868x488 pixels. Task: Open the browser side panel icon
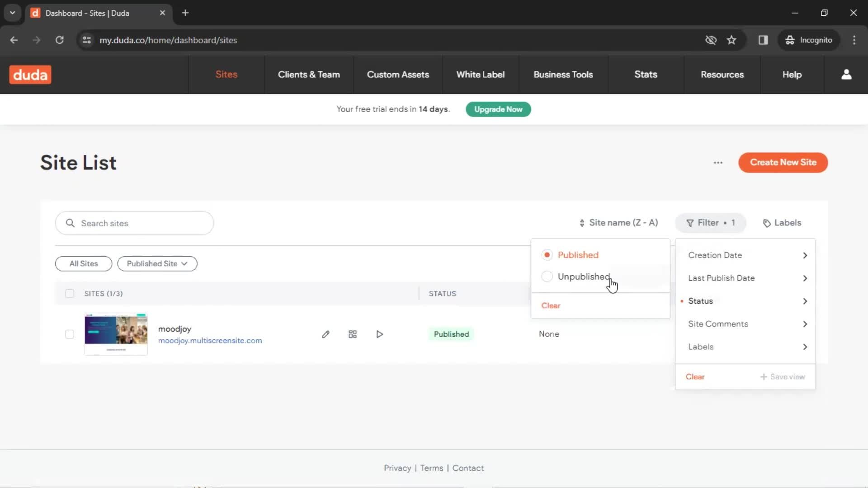763,40
